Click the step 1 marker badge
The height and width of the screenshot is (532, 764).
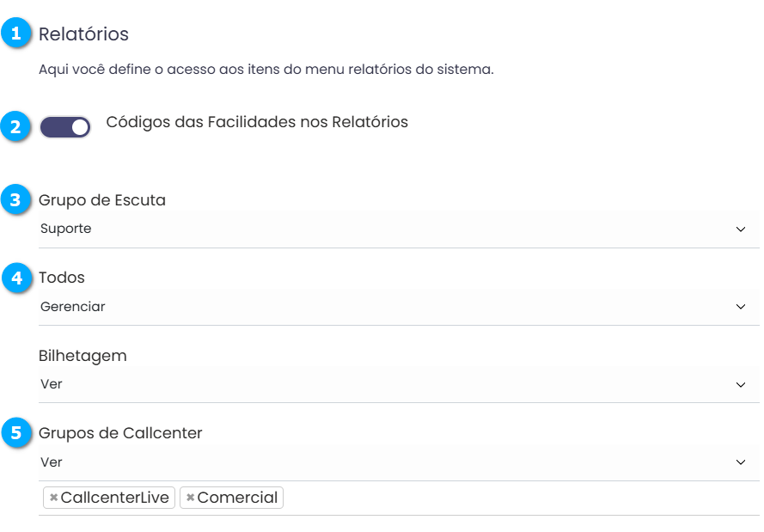coord(16,34)
